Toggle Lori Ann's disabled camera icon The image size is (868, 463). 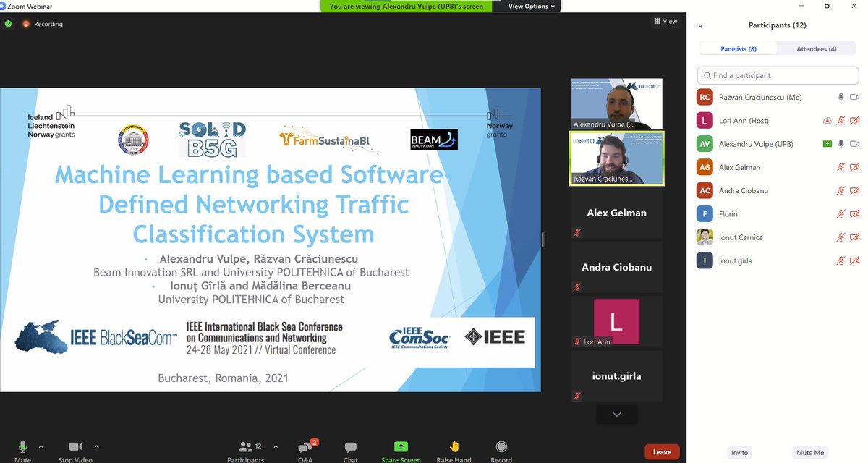pos(855,120)
